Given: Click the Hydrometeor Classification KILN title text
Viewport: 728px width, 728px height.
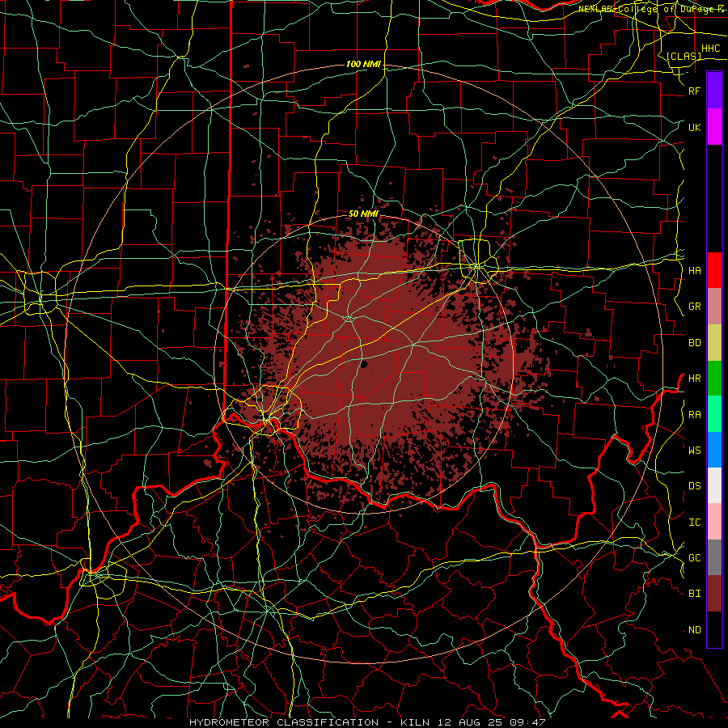Looking at the screenshot, I should [x=367, y=722].
